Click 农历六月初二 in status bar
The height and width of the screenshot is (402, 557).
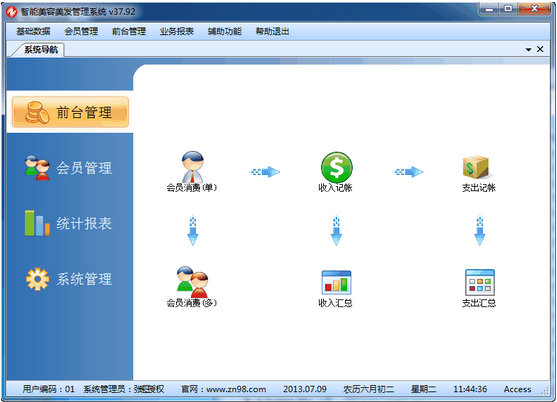368,389
